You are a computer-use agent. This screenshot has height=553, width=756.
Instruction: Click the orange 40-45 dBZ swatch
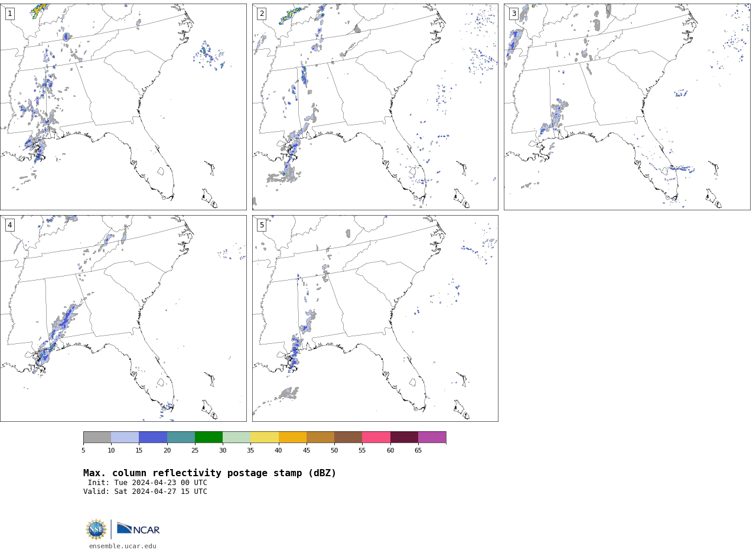tap(292, 437)
